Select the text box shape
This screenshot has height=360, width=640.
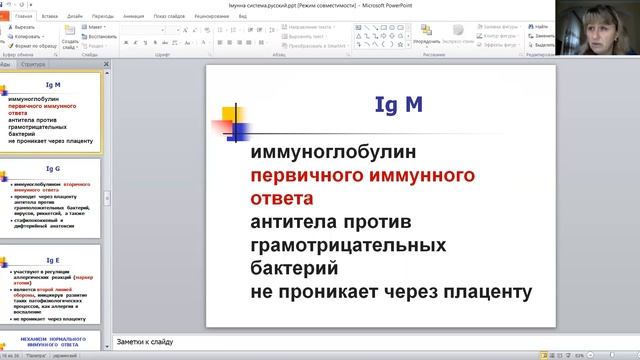point(358,28)
